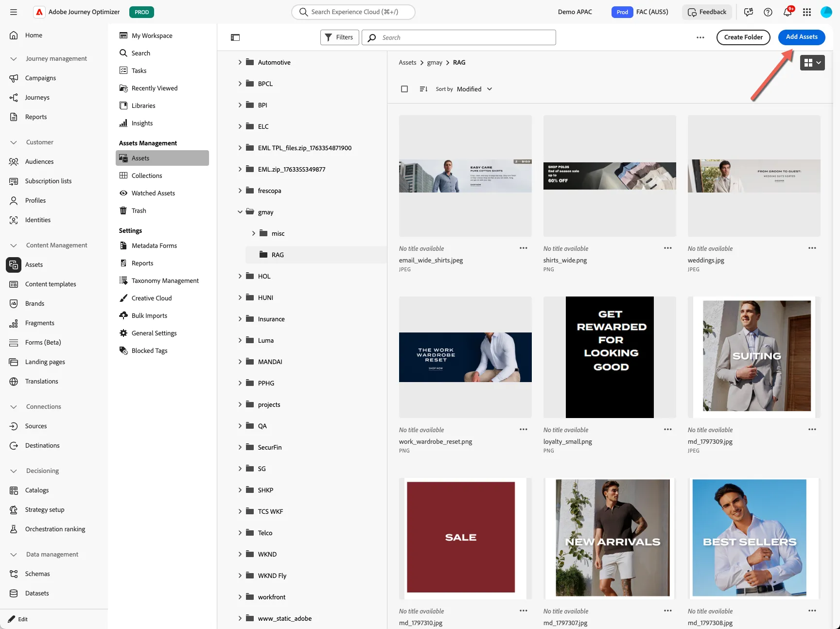840x629 pixels.
Task: Open Creative Cloud settings
Action: click(162, 298)
